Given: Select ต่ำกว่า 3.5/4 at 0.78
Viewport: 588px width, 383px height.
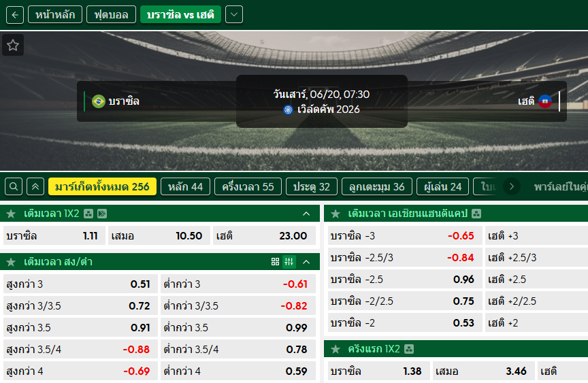Looking at the screenshot, I should pyautogui.click(x=238, y=349).
